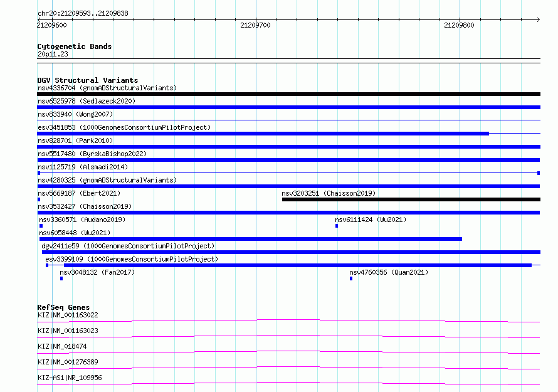Image resolution: width=558 pixels, height=392 pixels.
Task: Click the nsv3360571 (Audano2019) label
Action: (x=82, y=220)
